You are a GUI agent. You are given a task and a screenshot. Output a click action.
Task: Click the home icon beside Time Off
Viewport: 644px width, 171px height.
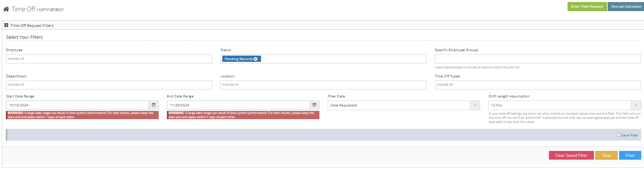click(6, 9)
